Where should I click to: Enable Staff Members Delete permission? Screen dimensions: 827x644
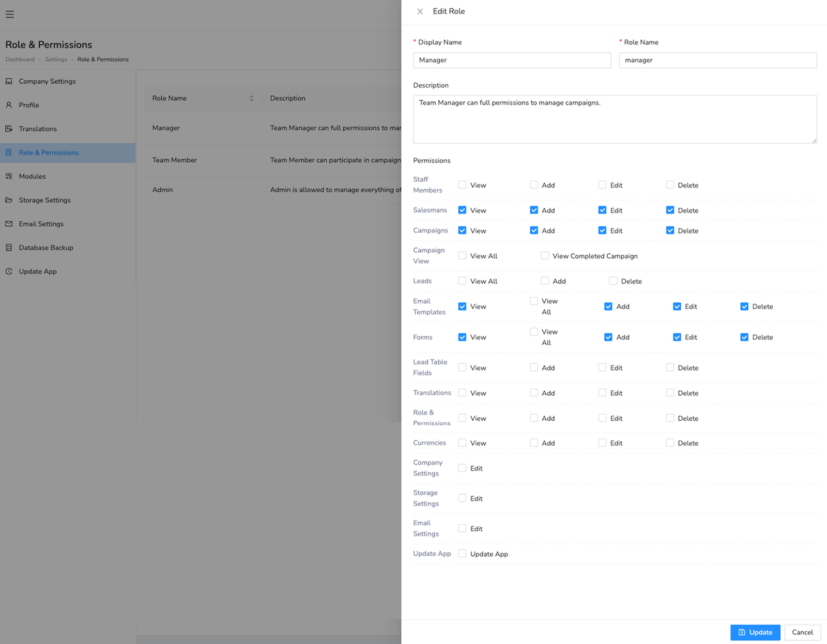coord(670,185)
